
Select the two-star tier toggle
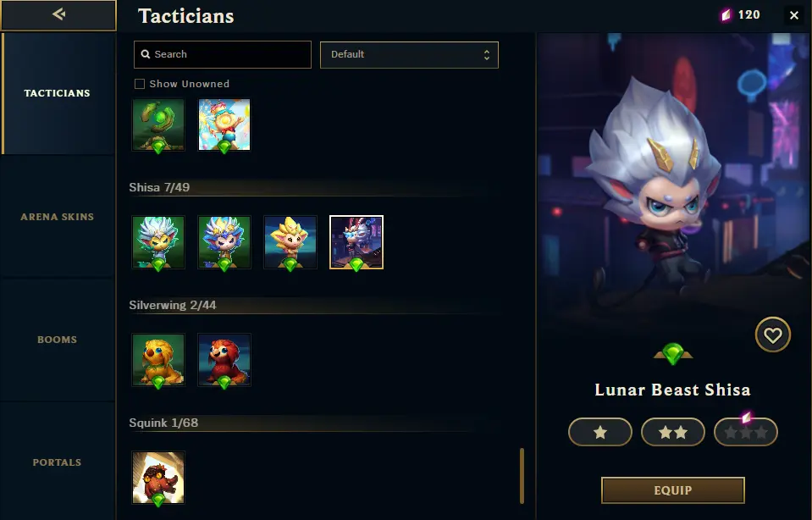coord(672,432)
